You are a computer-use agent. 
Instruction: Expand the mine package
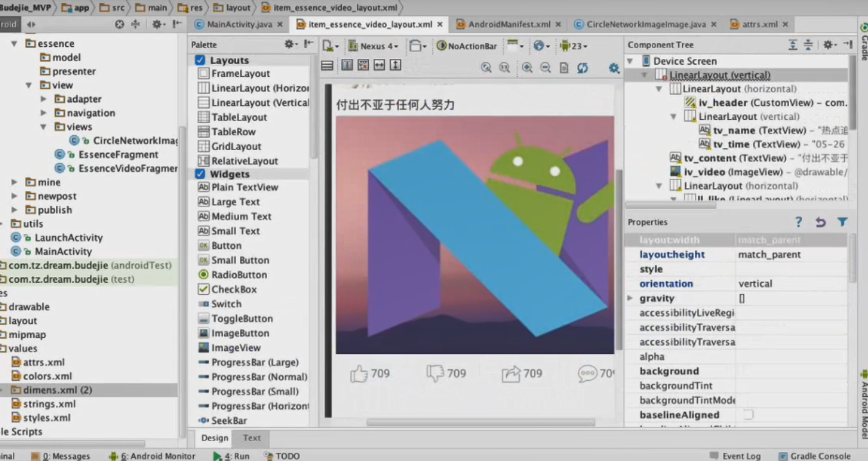(14, 182)
